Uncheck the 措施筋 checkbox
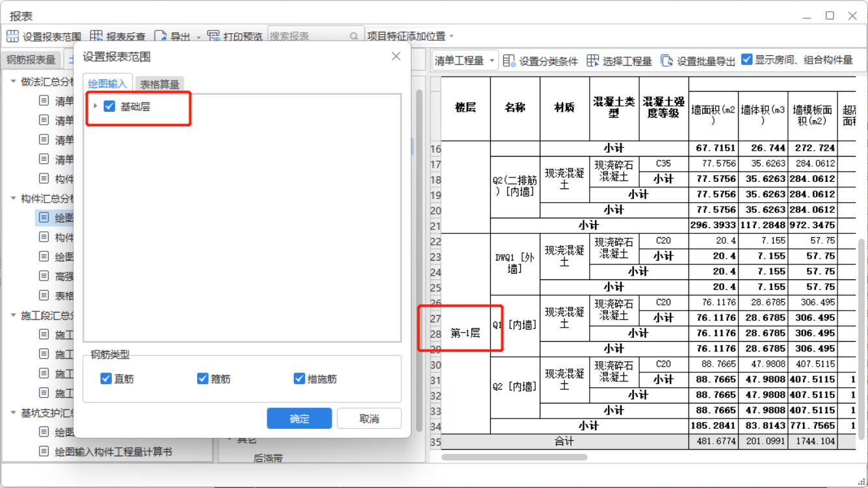Viewport: 868px width, 488px height. click(299, 378)
